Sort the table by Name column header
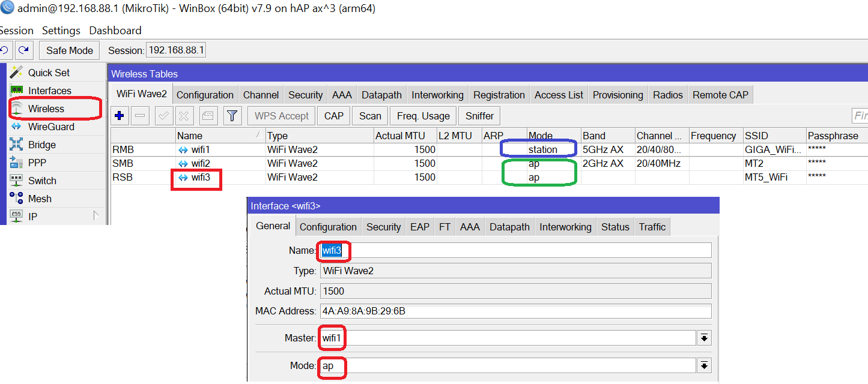868x384 pixels. 220,136
